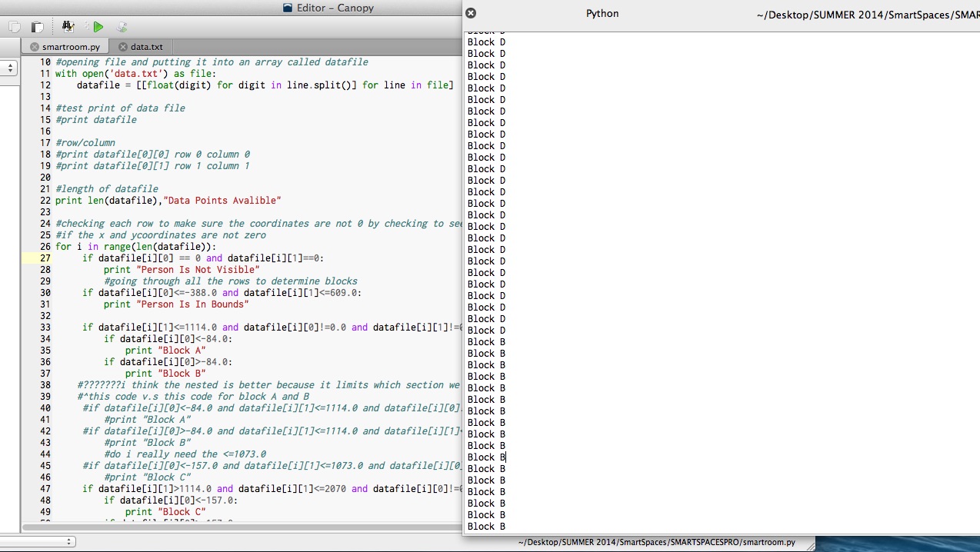
Task: Click the run selected text script icon
Action: coord(122,27)
